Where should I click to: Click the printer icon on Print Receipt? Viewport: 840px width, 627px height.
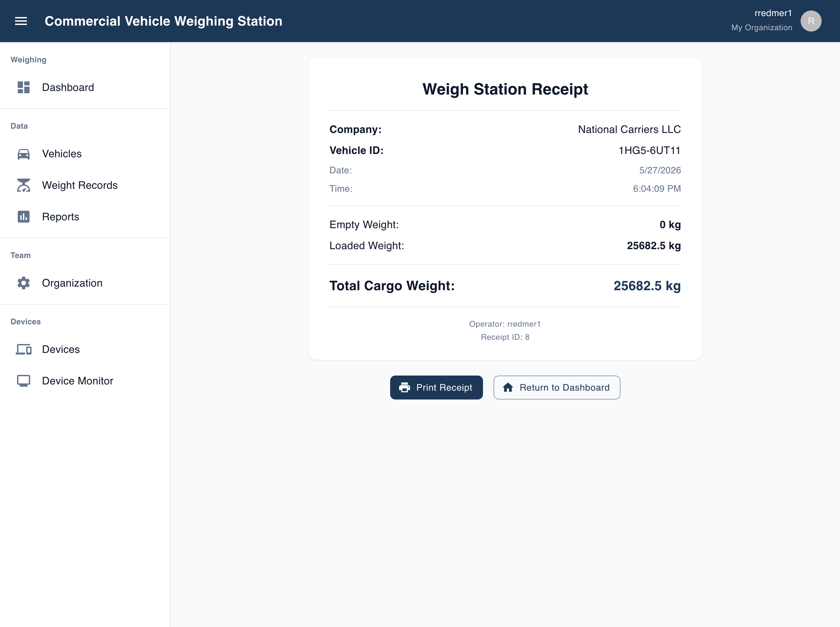coord(405,387)
